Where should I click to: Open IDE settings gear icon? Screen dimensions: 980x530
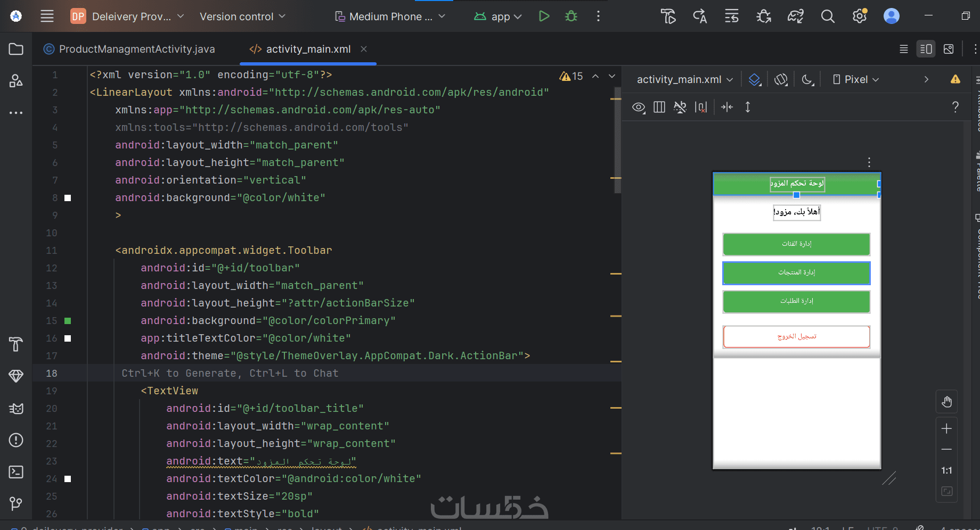859,16
